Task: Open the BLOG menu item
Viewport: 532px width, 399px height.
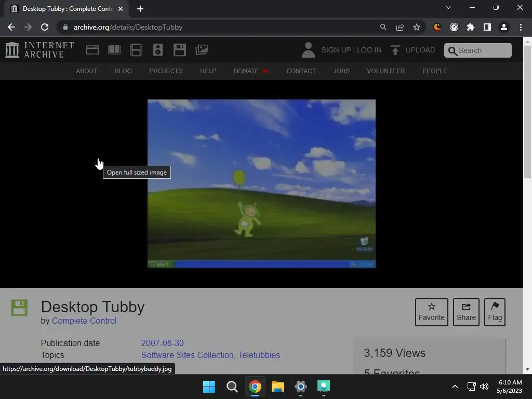Action: click(123, 71)
